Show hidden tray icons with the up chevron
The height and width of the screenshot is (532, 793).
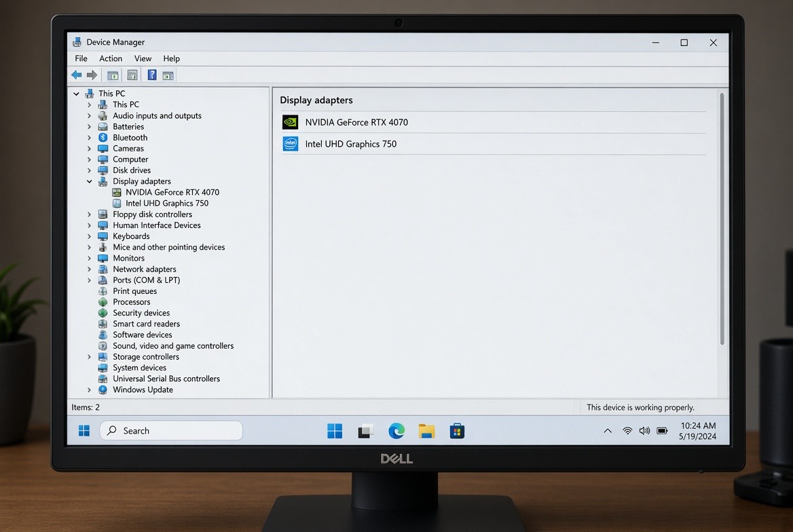pos(608,431)
